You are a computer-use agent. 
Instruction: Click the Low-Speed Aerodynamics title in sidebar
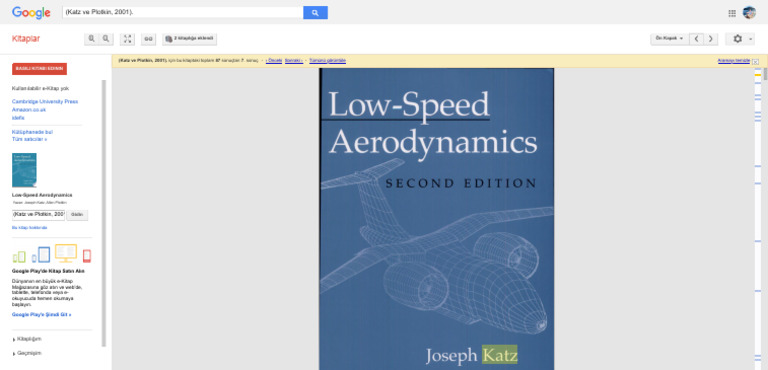point(42,195)
